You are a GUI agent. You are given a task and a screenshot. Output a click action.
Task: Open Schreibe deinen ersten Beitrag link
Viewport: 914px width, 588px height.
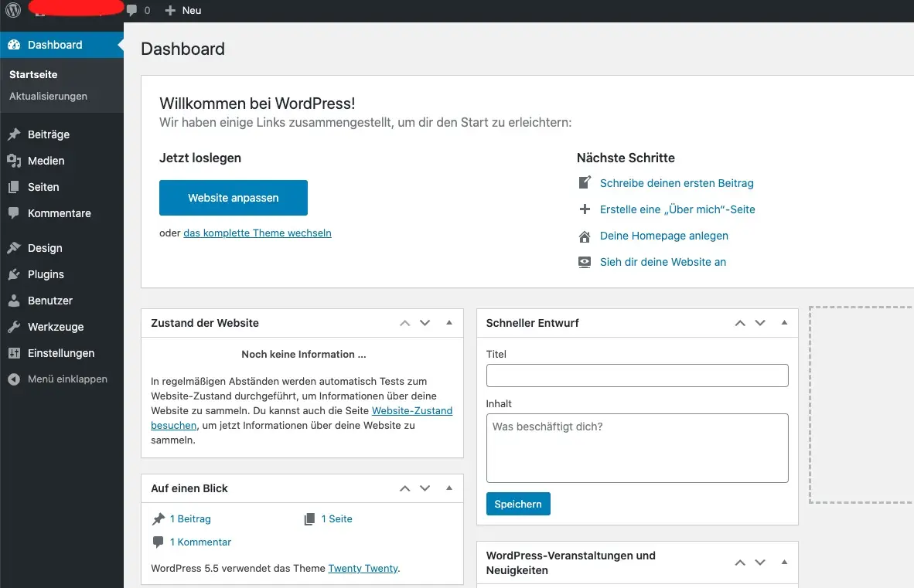[x=677, y=183]
